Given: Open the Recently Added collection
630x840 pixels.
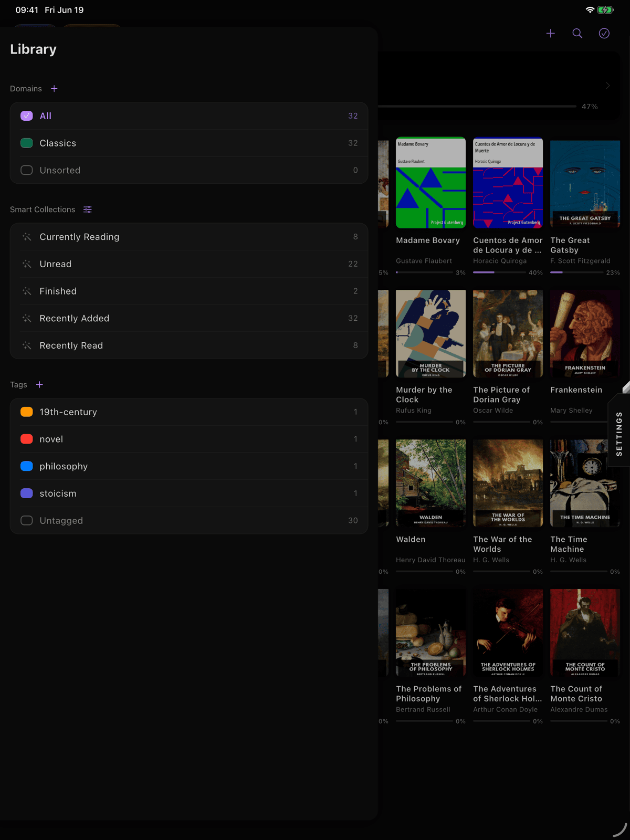Looking at the screenshot, I should pyautogui.click(x=189, y=319).
